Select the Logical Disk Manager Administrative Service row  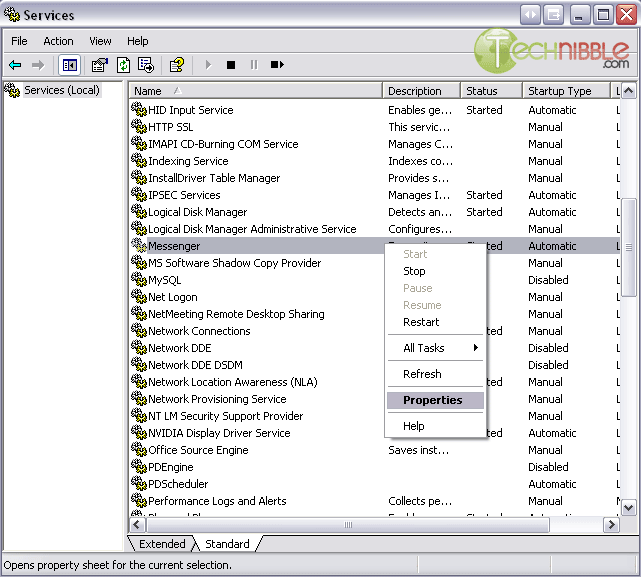point(374,229)
